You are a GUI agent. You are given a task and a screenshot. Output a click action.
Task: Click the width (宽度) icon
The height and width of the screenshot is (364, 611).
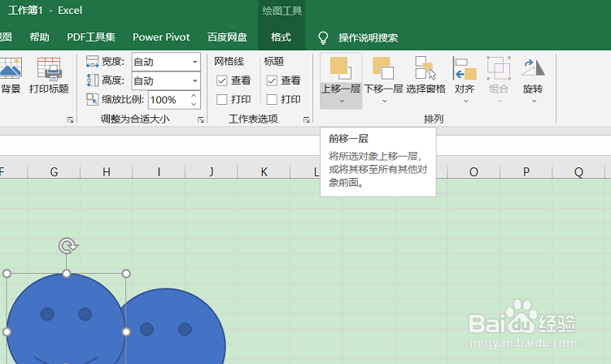(93, 62)
